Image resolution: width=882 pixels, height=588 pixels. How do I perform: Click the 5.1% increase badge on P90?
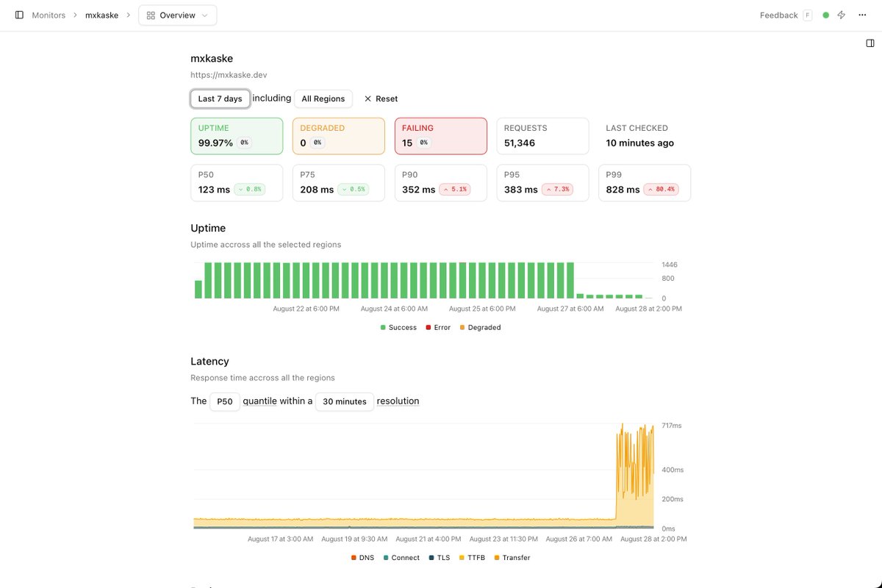point(454,190)
